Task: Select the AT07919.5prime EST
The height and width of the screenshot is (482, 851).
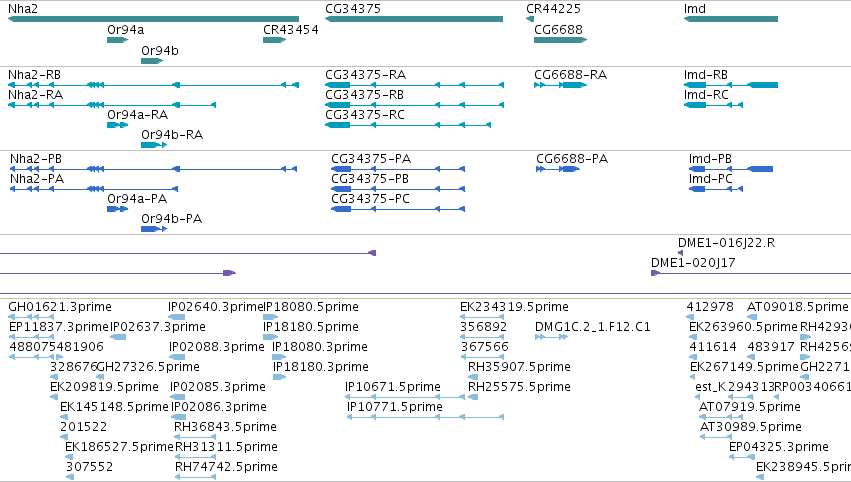Action: point(721,417)
